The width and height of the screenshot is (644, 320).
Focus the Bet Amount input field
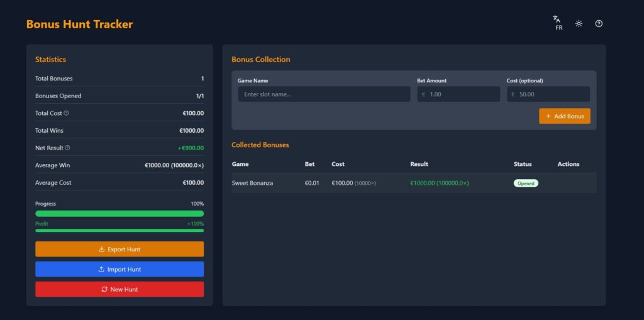(x=458, y=94)
